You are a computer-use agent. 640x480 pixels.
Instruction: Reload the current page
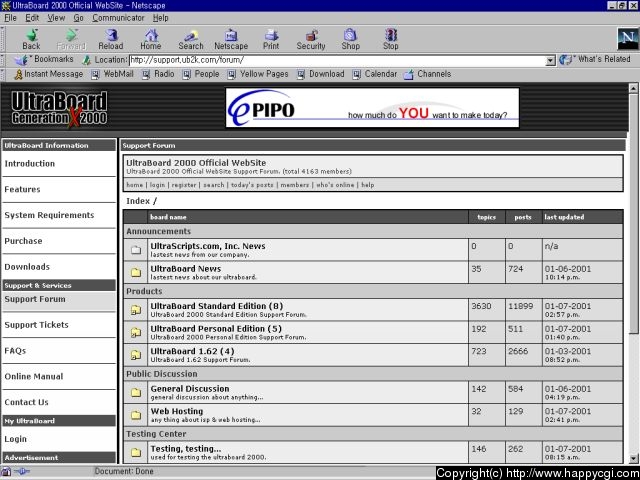pyautogui.click(x=111, y=40)
